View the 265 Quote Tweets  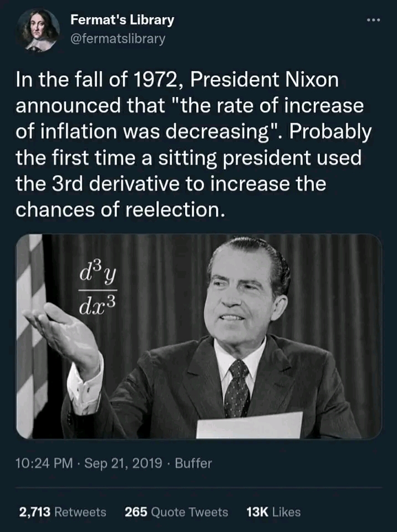[x=176, y=512]
